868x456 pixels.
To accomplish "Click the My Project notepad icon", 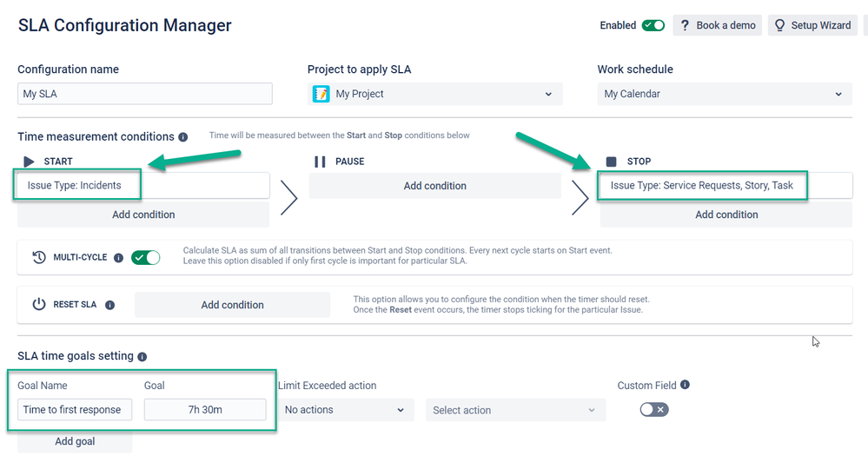I will point(321,94).
